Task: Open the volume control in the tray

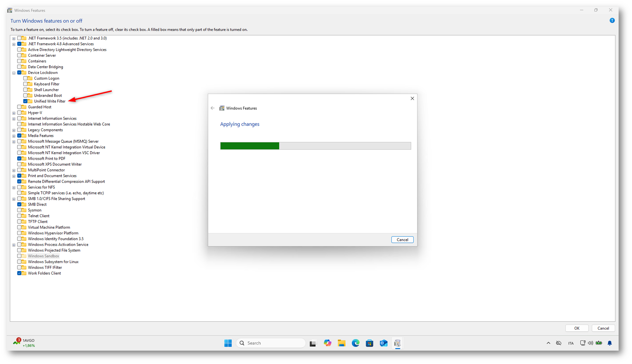Action: (591, 343)
